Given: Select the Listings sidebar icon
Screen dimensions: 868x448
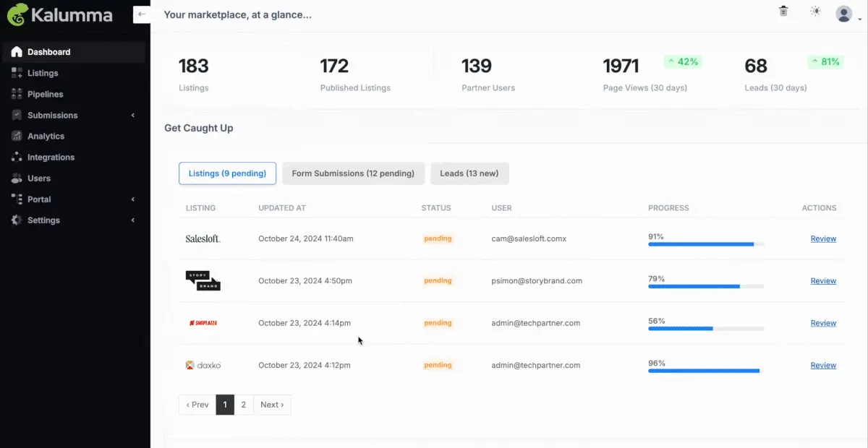Looking at the screenshot, I should click(16, 73).
